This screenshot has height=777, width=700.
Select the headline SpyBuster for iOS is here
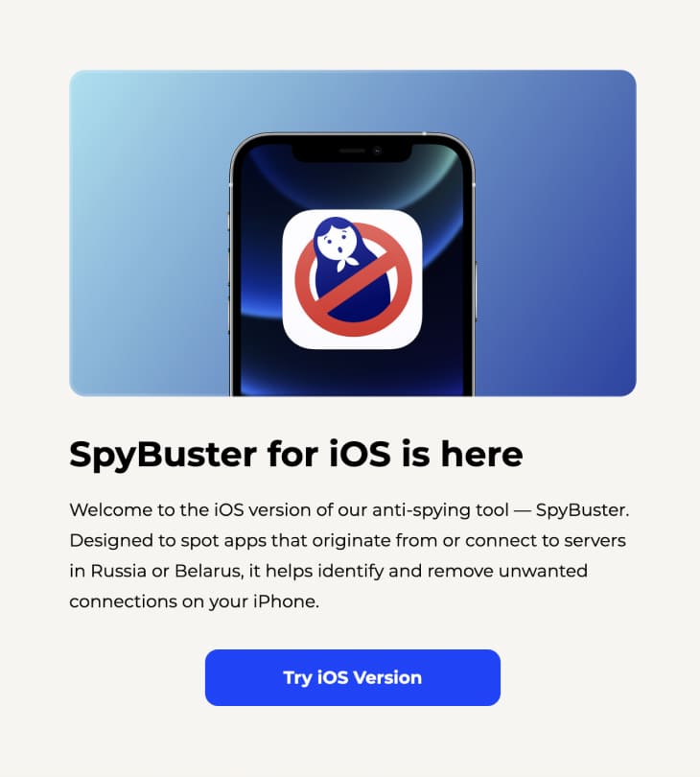(x=295, y=455)
